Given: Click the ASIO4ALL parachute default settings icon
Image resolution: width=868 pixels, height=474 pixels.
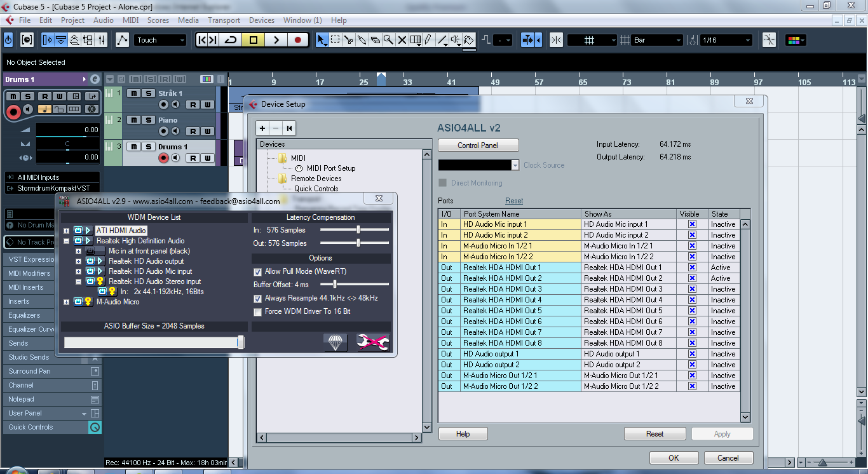Looking at the screenshot, I should tap(335, 342).
